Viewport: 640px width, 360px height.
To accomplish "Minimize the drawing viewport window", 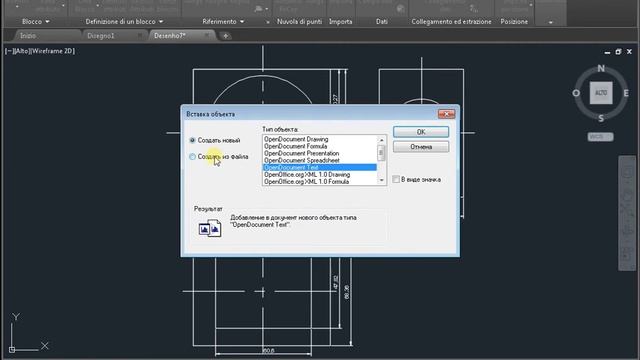I will tap(607, 52).
